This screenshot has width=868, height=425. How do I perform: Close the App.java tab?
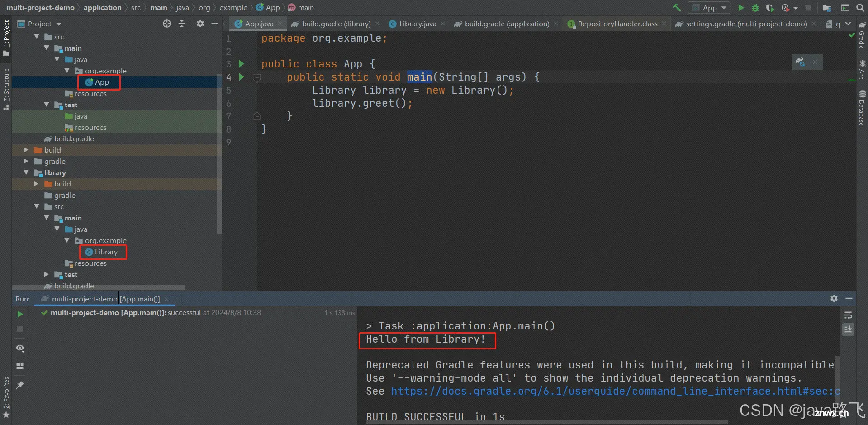280,24
